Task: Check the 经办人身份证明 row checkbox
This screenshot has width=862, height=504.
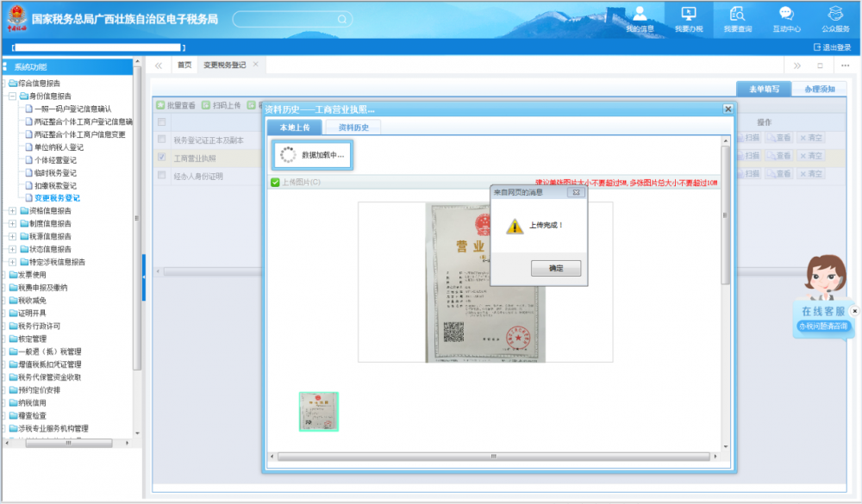Action: point(161,176)
